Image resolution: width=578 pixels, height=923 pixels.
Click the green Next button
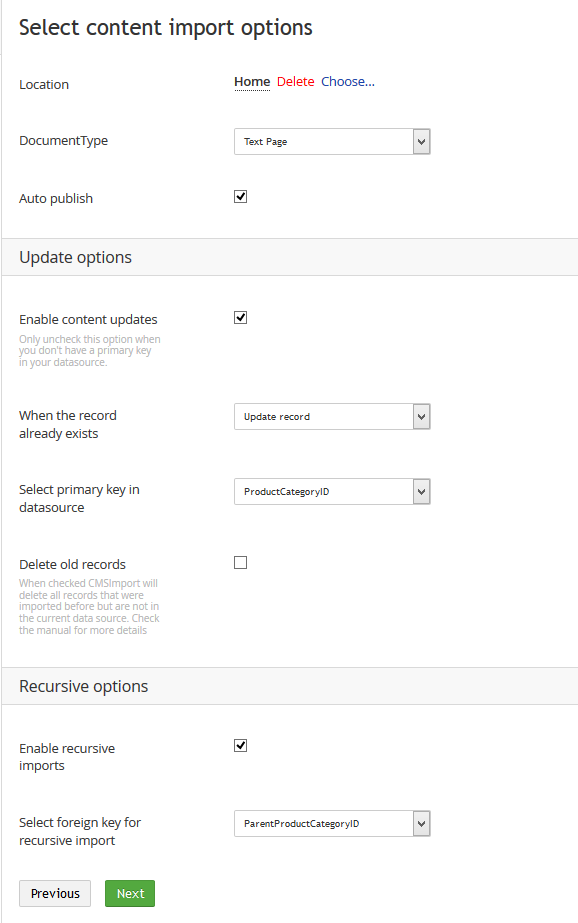[x=130, y=894]
